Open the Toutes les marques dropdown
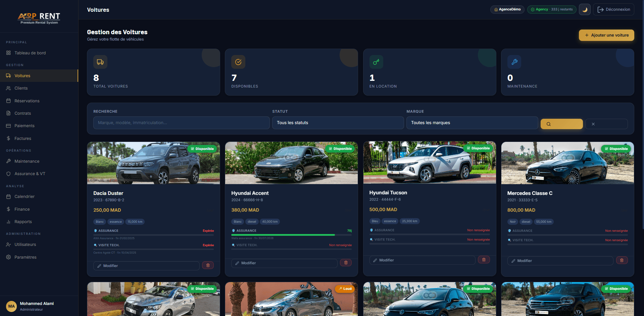This screenshot has height=316, width=644. 472,123
